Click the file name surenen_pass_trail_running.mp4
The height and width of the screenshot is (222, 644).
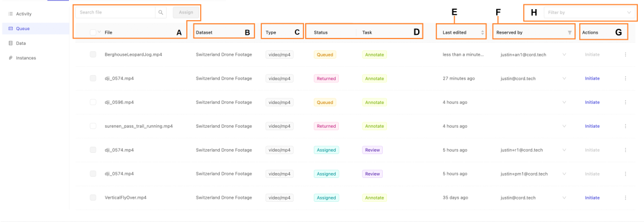[139, 126]
